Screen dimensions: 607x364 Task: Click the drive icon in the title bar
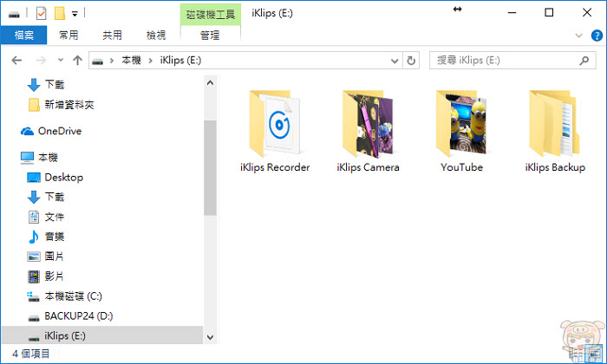(15, 15)
